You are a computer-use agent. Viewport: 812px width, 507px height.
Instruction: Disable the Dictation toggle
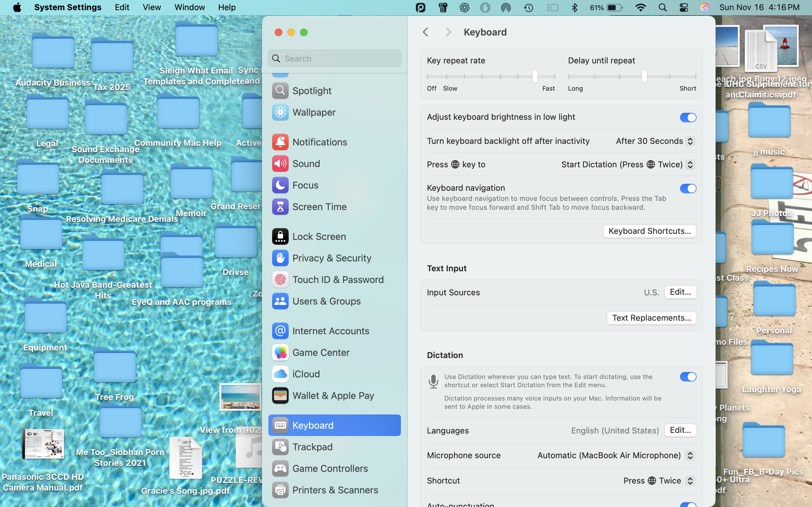688,376
